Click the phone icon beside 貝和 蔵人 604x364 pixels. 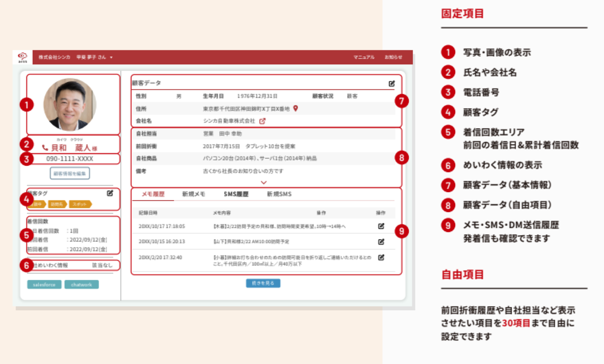[45, 148]
